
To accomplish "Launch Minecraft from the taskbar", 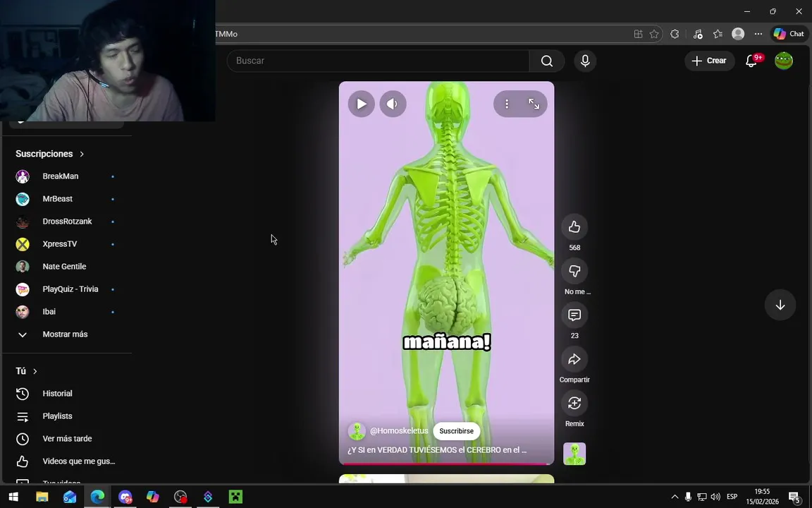I will click(235, 497).
